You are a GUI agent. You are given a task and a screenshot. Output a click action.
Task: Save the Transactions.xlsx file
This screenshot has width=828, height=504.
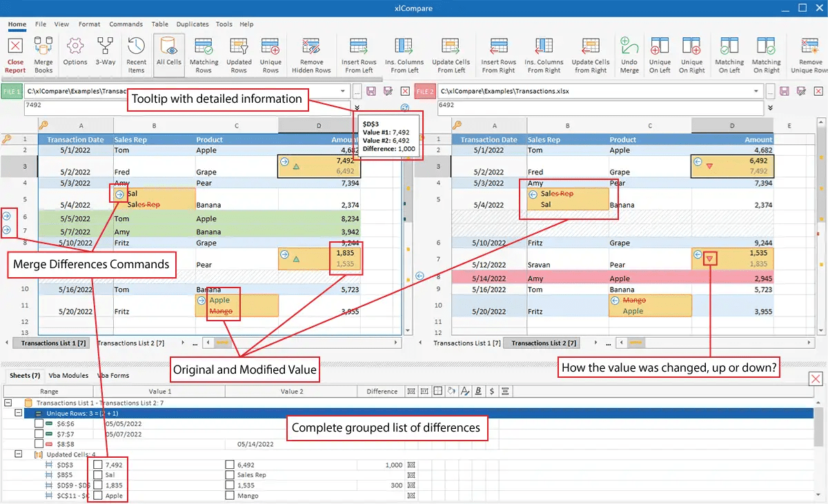pos(785,90)
